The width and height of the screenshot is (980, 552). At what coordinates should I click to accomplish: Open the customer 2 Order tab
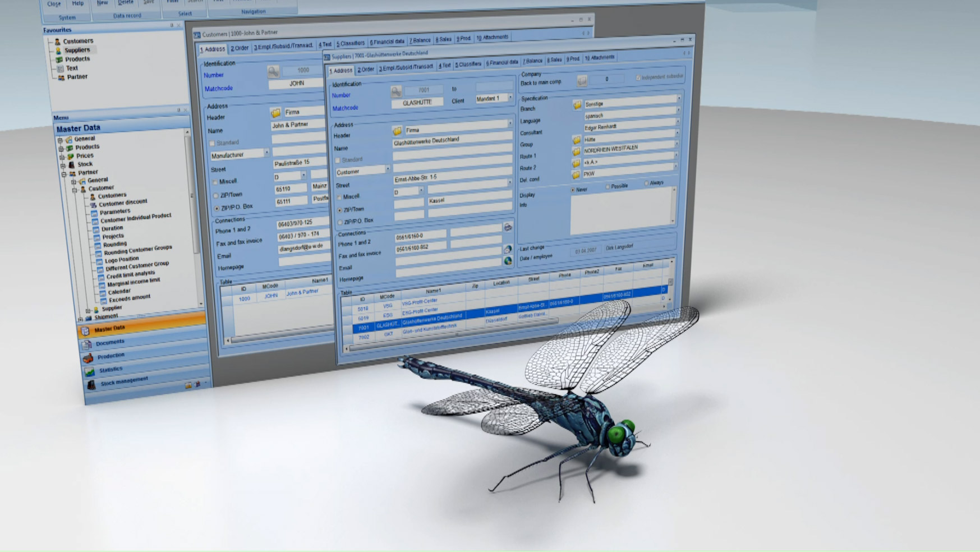tap(239, 48)
